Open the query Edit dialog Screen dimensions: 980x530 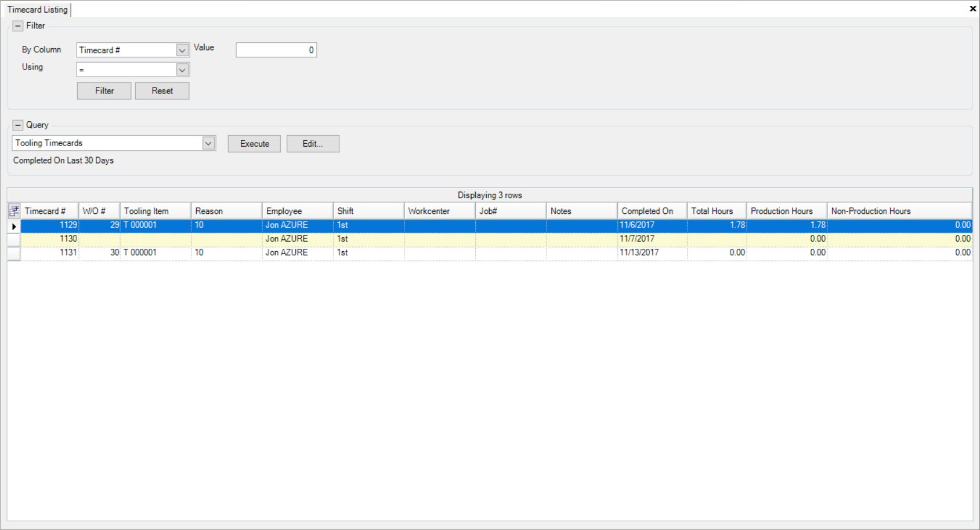[313, 144]
